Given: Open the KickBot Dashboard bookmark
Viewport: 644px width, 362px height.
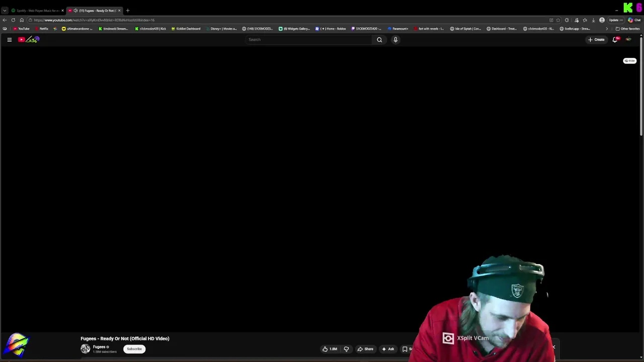Looking at the screenshot, I should pos(186,29).
